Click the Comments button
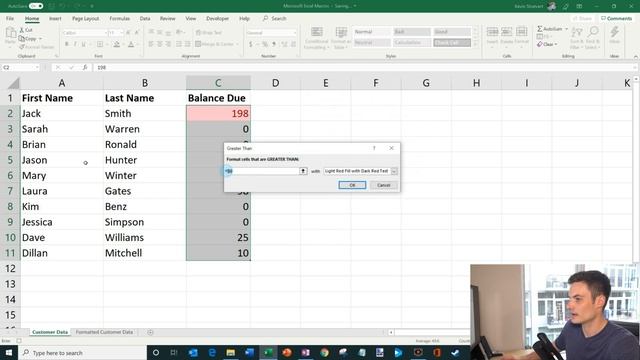This screenshot has height=360, width=640. [616, 18]
